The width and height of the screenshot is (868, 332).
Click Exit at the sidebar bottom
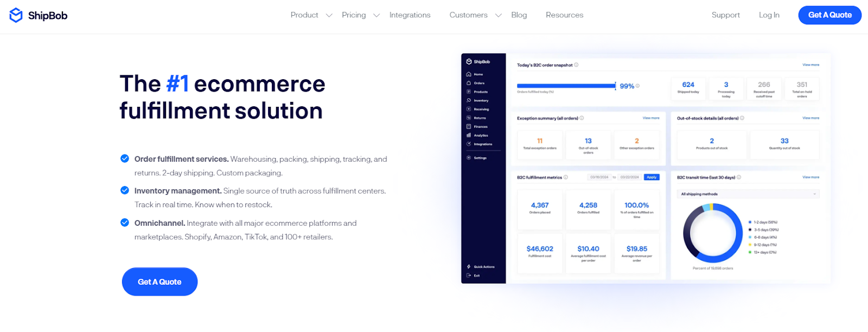[473, 276]
